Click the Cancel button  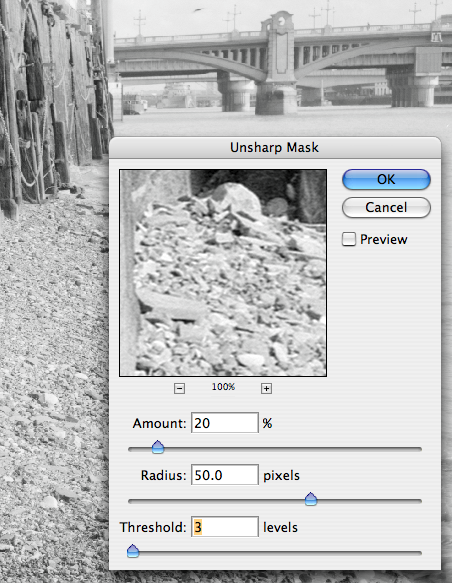386,207
